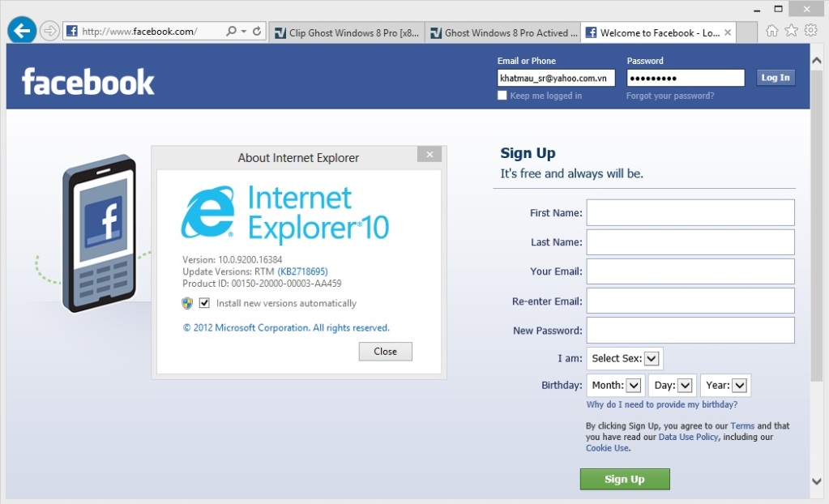829x504 pixels.
Task: Click the Version 10.0.9200.16384 text
Action: pos(232,259)
